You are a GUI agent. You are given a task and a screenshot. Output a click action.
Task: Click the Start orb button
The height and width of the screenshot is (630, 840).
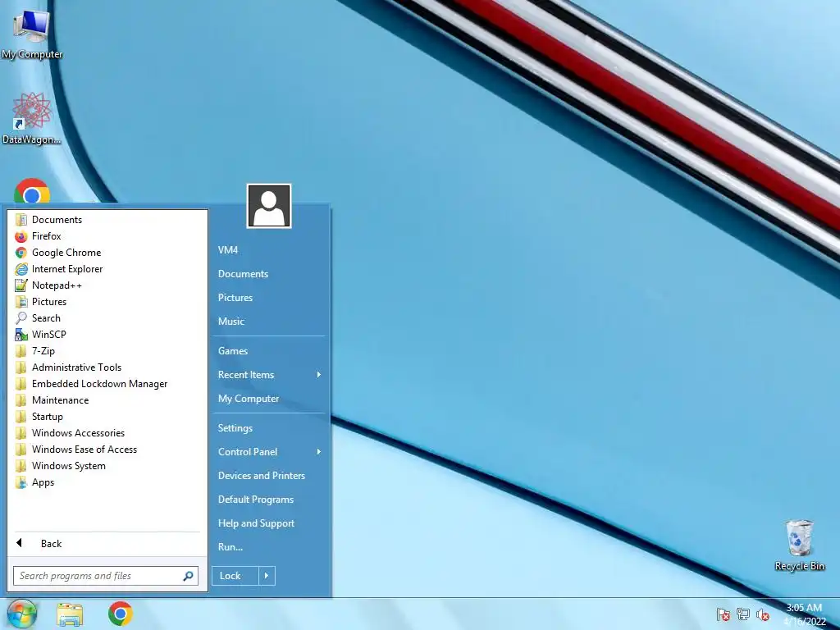pos(22,614)
